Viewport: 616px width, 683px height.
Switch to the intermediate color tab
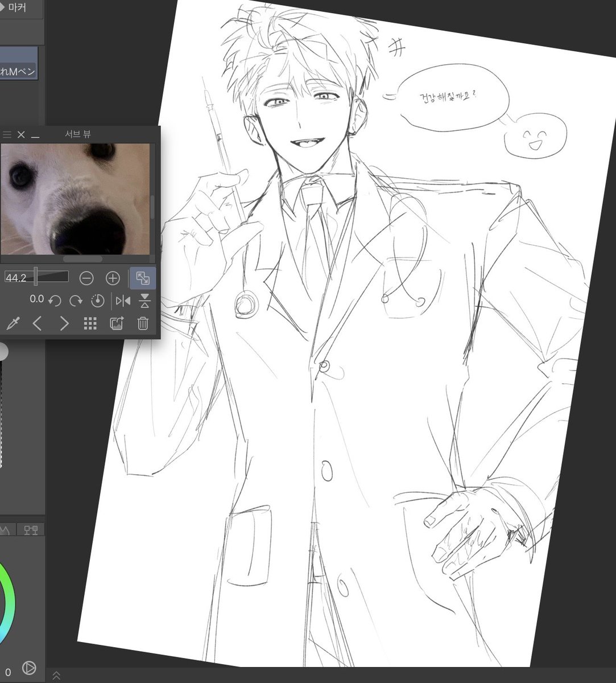31,530
